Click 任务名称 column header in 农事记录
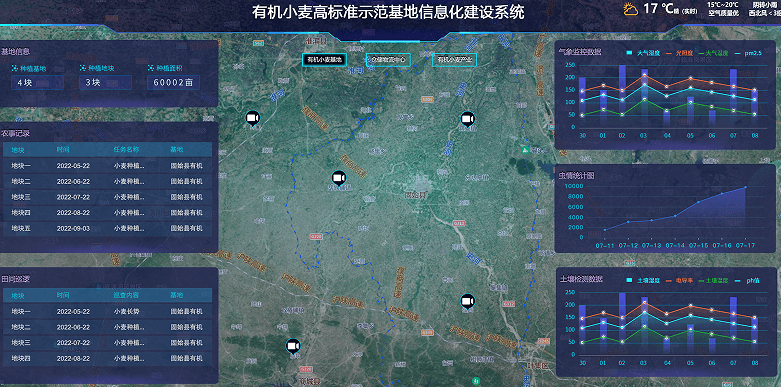This screenshot has width=781, height=387. 126,149
